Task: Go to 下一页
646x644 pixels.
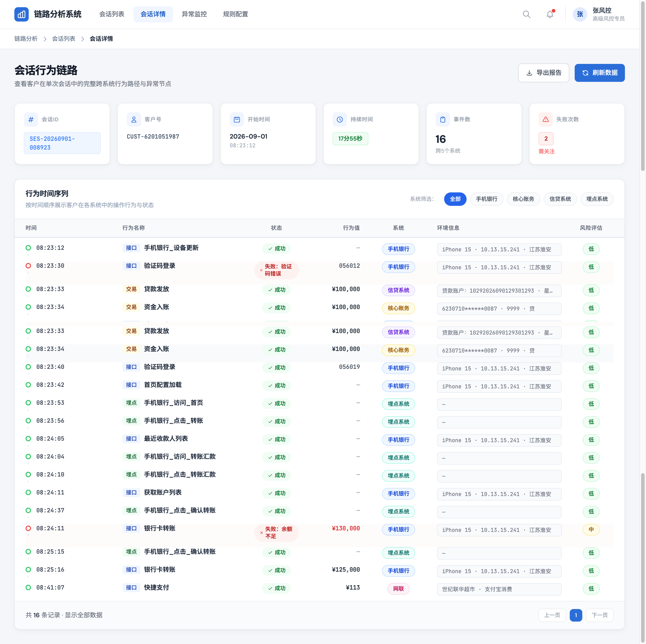Action: coord(600,615)
